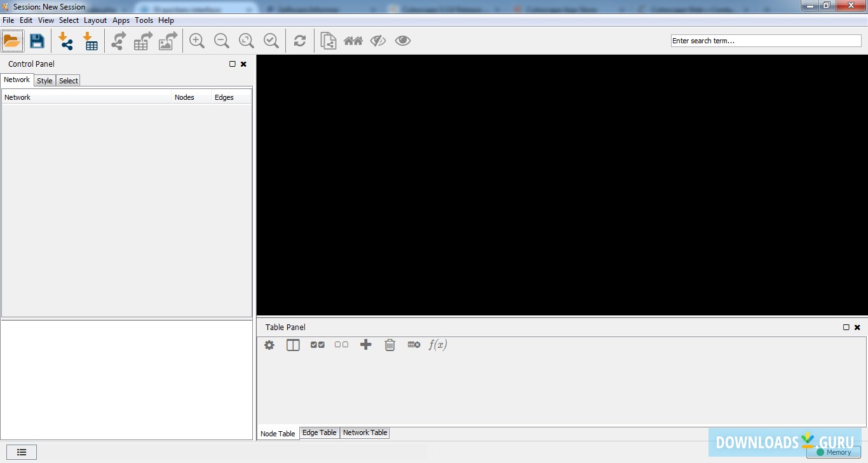Switch to the Style tab

tap(44, 81)
